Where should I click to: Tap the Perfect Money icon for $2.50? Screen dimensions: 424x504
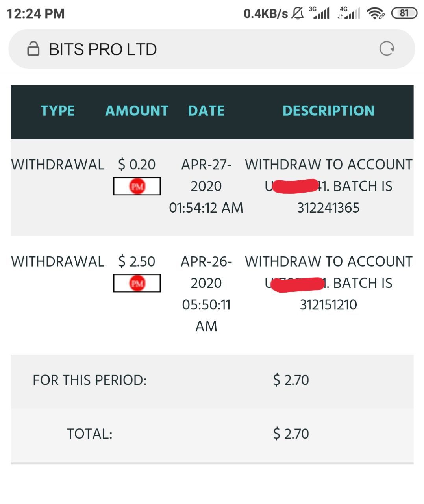point(137,283)
